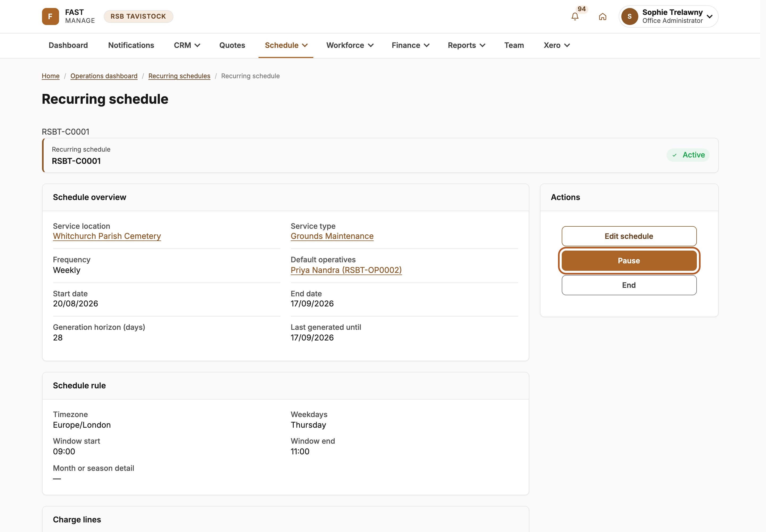Click the start date 20/08/2026
The width and height of the screenshot is (766, 532).
76,304
